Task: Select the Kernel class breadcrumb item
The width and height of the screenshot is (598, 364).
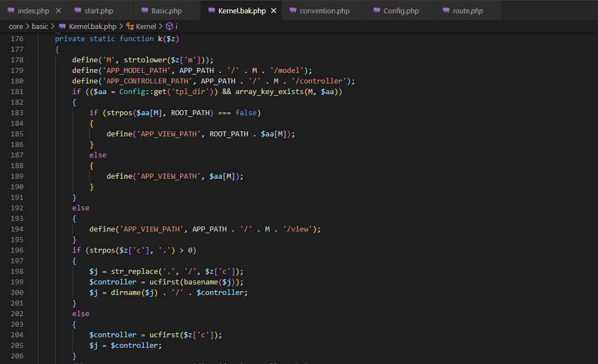Action: click(x=146, y=26)
